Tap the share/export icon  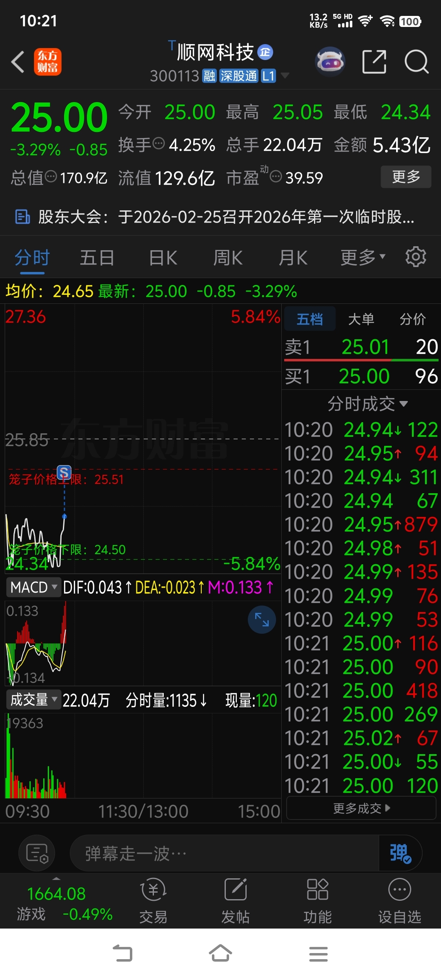tap(374, 62)
